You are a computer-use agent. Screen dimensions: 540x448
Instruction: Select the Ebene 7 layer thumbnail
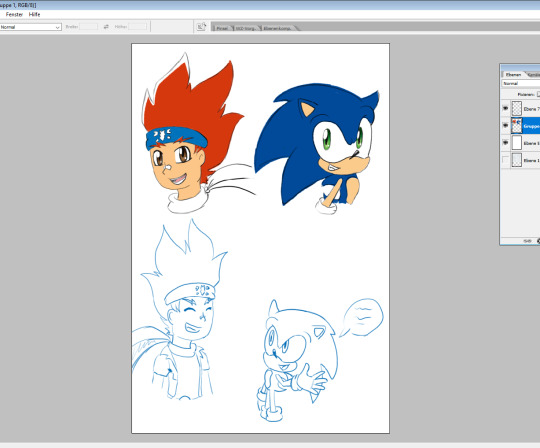click(517, 108)
